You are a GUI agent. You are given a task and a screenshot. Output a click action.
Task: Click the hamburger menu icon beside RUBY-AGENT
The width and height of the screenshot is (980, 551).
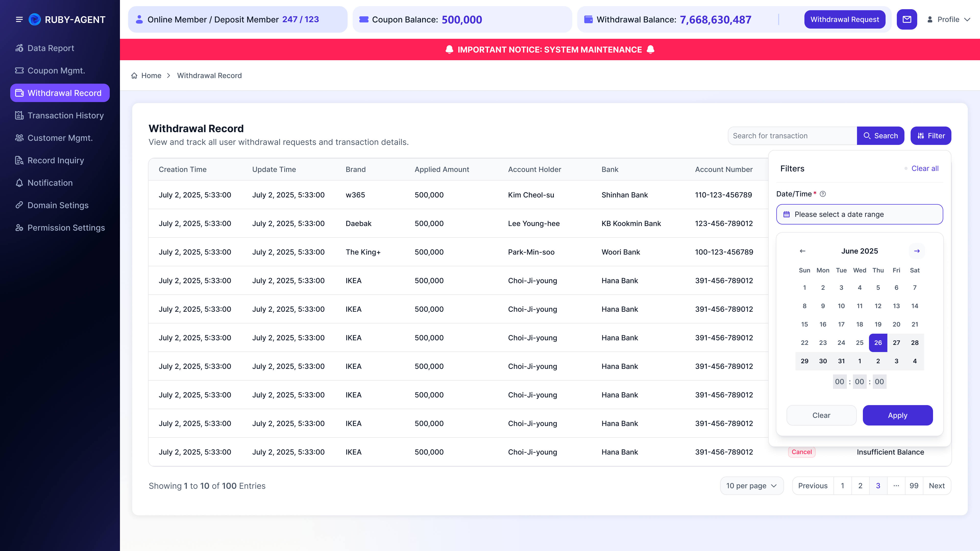pos(19,19)
